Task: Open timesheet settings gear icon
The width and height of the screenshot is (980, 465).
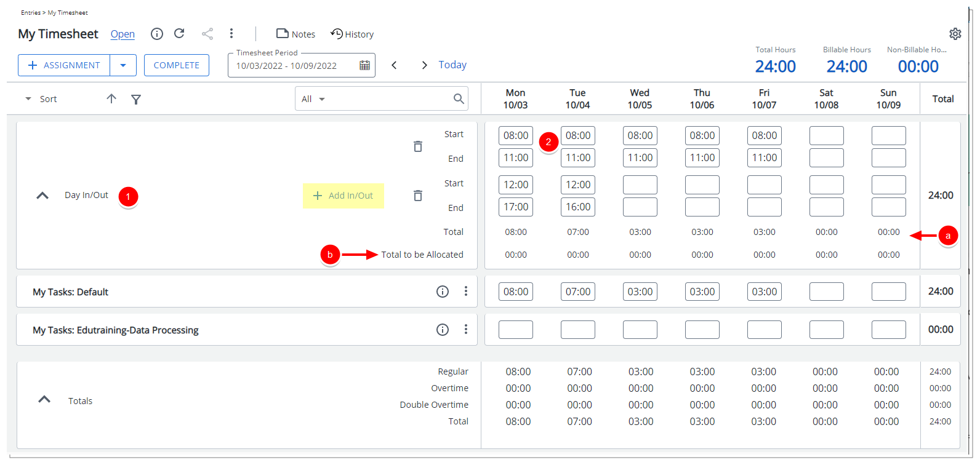Action: click(955, 34)
